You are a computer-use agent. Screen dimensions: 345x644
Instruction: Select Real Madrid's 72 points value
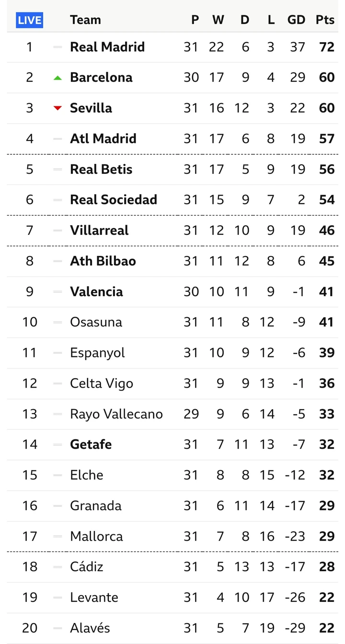pyautogui.click(x=327, y=47)
